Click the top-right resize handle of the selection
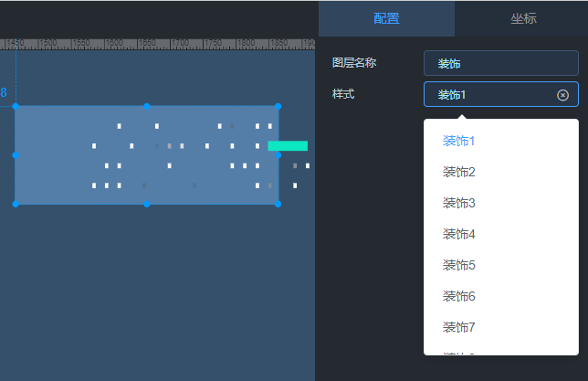 (278, 106)
